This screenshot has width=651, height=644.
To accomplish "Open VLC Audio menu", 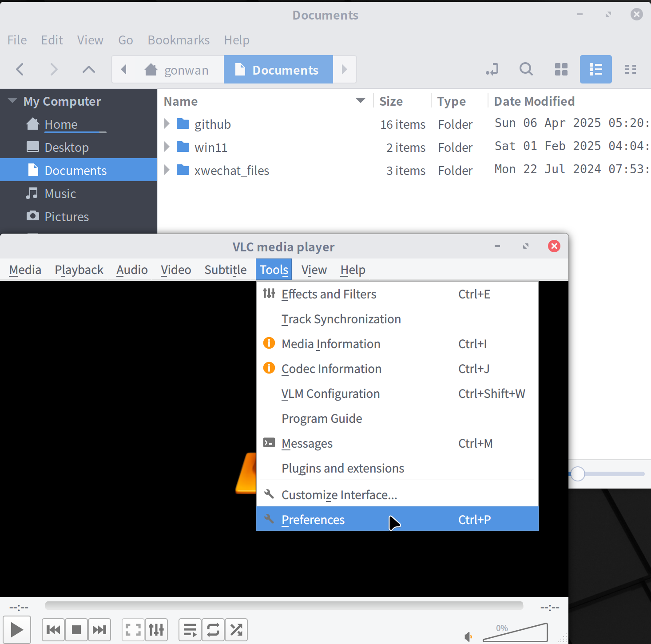I will click(x=132, y=270).
